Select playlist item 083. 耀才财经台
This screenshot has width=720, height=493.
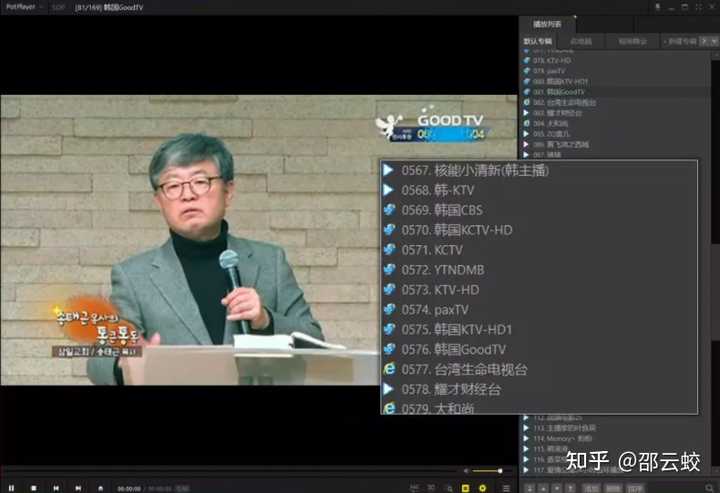615,113
